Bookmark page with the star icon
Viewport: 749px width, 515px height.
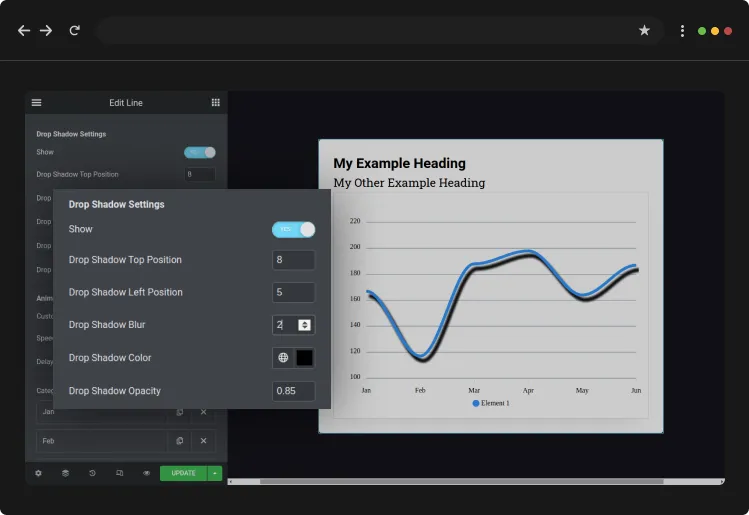coord(644,31)
